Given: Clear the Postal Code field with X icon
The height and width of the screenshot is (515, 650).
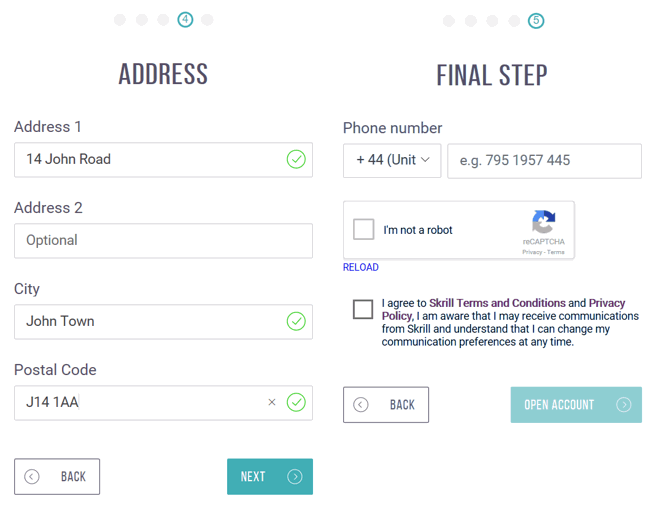Looking at the screenshot, I should tap(272, 402).
